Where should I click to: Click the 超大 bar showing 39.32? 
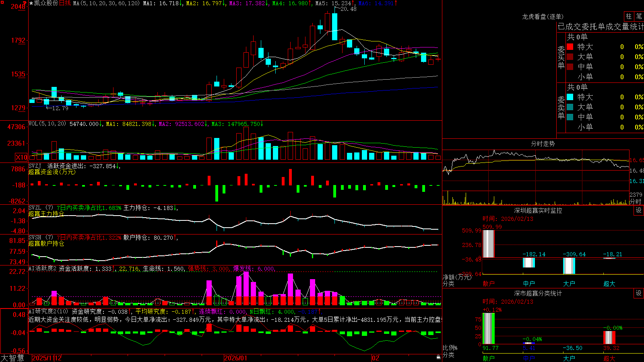(x=609, y=337)
